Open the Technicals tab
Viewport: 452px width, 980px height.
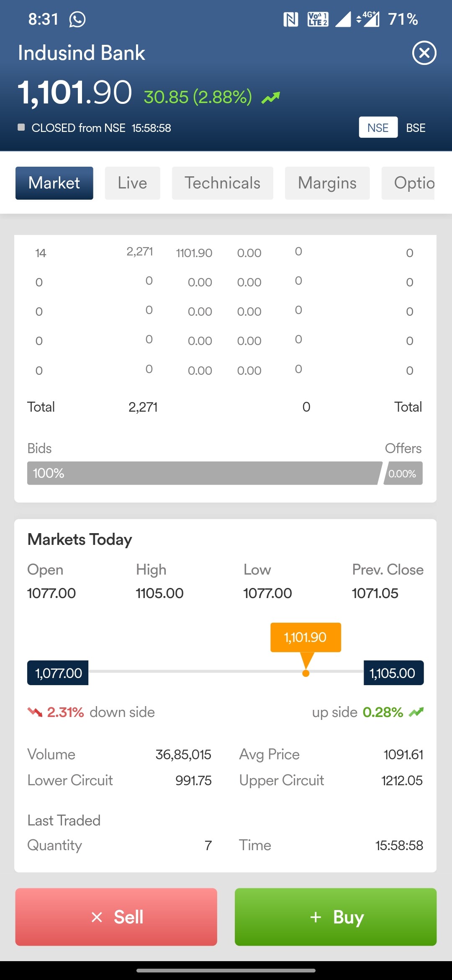(x=223, y=183)
